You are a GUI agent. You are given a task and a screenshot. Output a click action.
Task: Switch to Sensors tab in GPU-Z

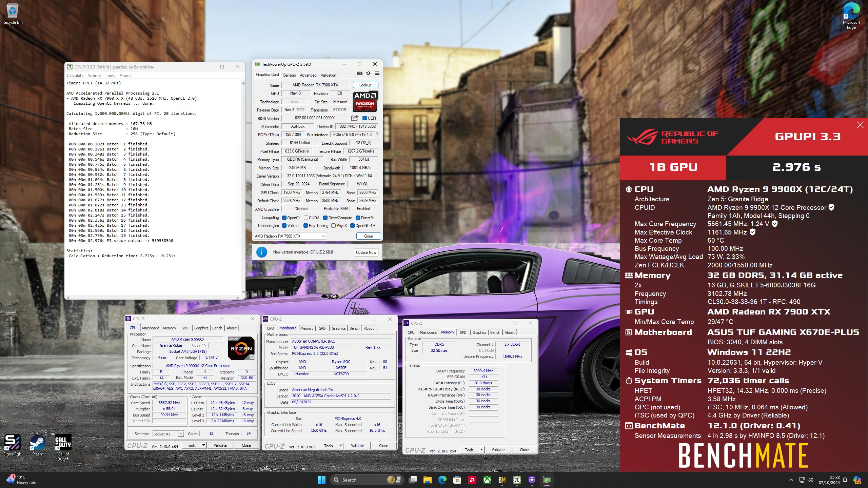click(x=289, y=75)
